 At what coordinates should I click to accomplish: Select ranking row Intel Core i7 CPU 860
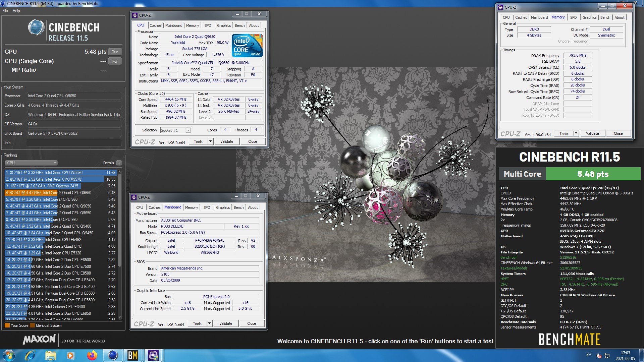[60, 220]
